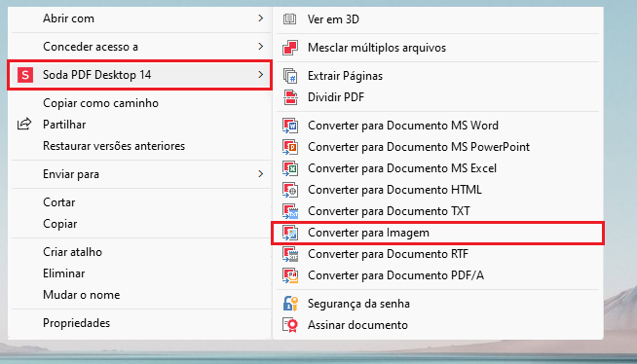Select Converter para Documento TXT
637x364 pixels.
(x=438, y=211)
